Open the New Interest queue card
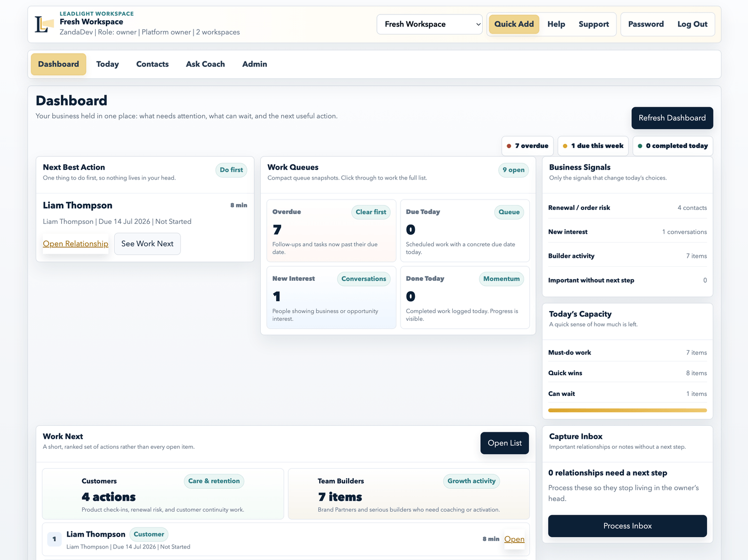 [x=332, y=297]
